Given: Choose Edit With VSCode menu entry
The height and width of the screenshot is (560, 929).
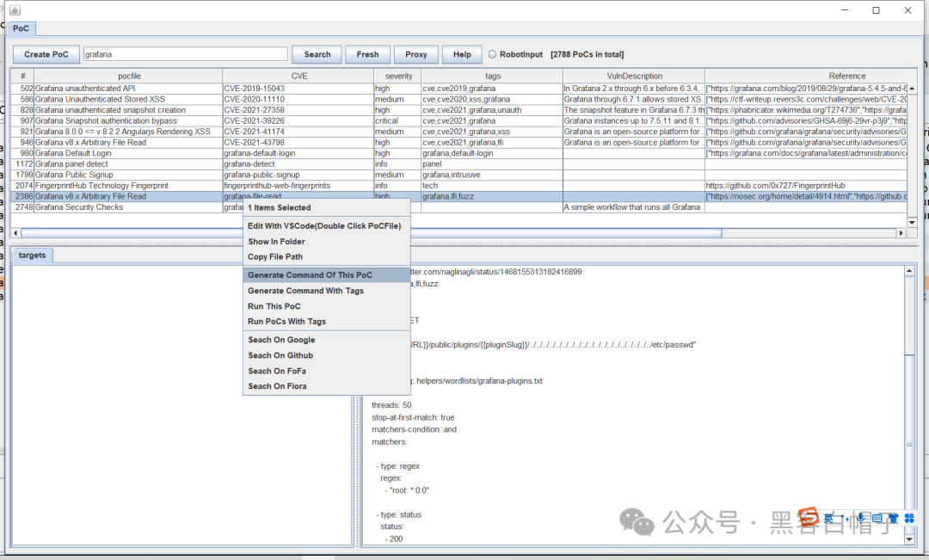Looking at the screenshot, I should 327,225.
